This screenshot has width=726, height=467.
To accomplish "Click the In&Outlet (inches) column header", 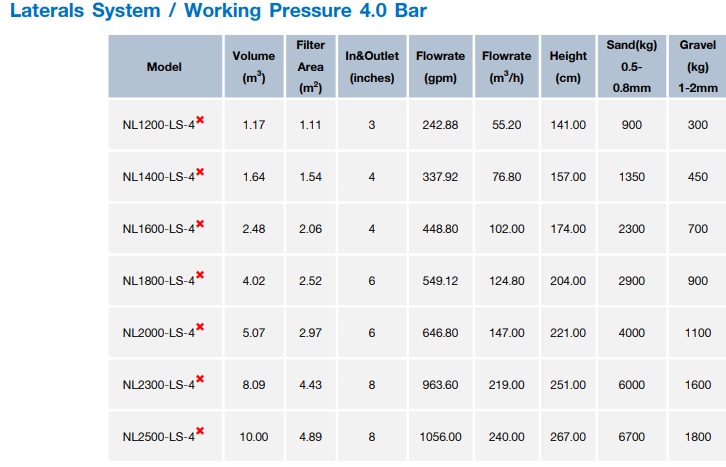I will [x=372, y=67].
